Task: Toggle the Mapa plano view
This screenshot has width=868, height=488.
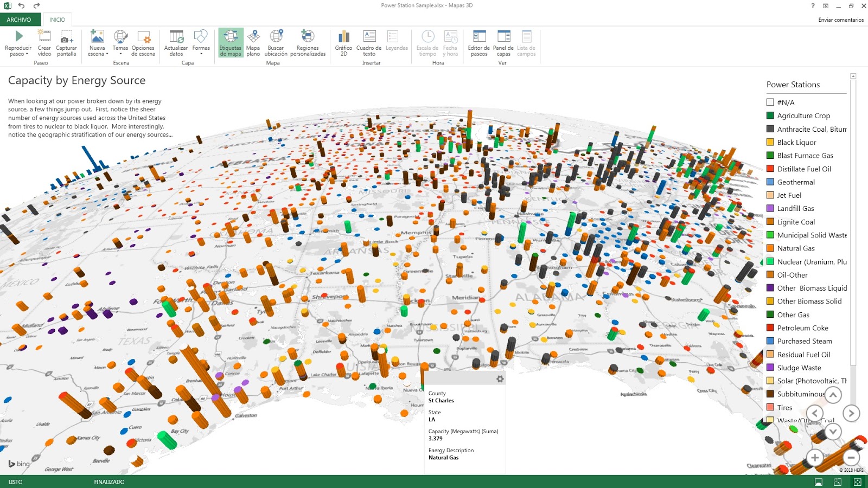Action: [x=253, y=43]
